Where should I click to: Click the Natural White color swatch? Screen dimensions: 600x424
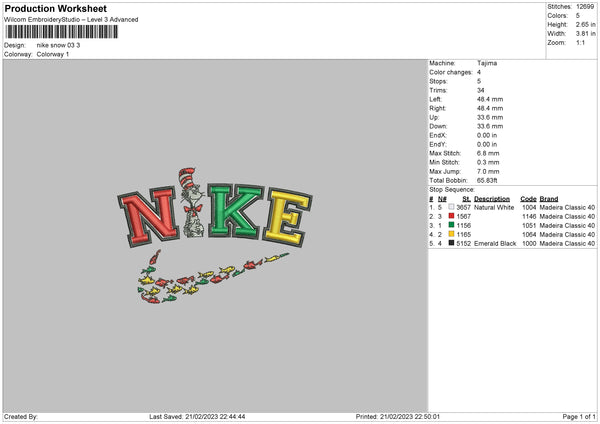(451, 207)
